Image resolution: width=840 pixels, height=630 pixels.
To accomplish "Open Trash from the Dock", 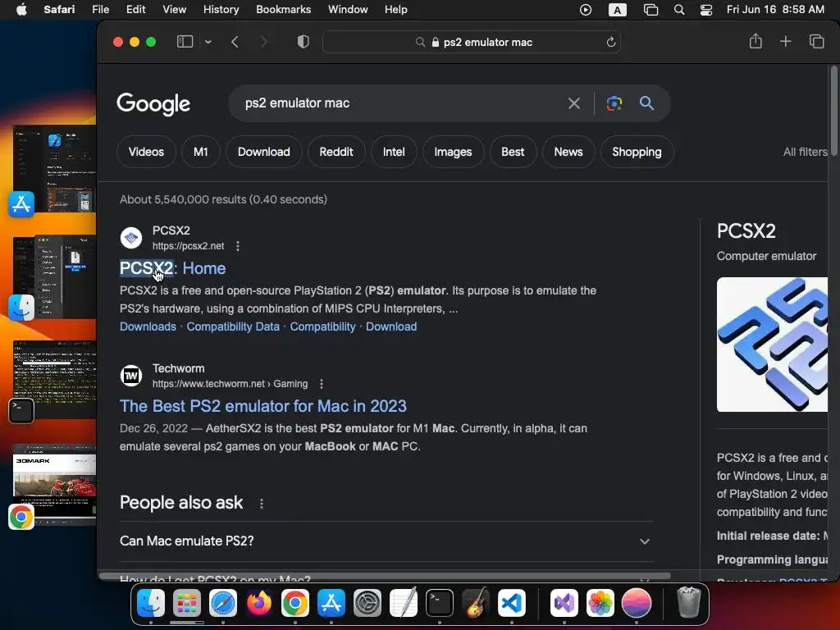I will point(688,603).
